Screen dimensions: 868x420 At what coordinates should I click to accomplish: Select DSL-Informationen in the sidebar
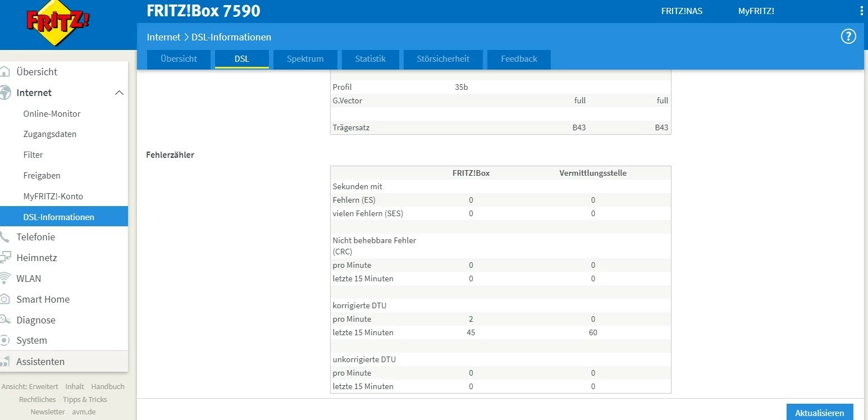tap(64, 217)
